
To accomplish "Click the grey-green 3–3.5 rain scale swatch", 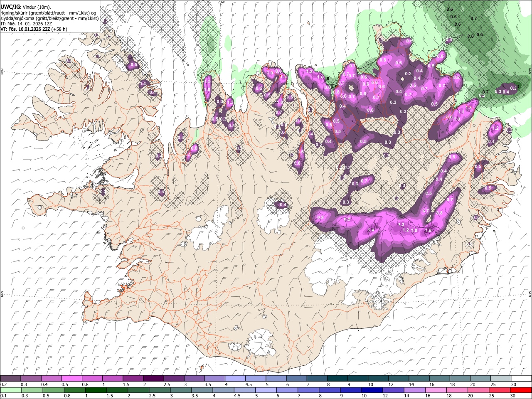I will 181,390.
